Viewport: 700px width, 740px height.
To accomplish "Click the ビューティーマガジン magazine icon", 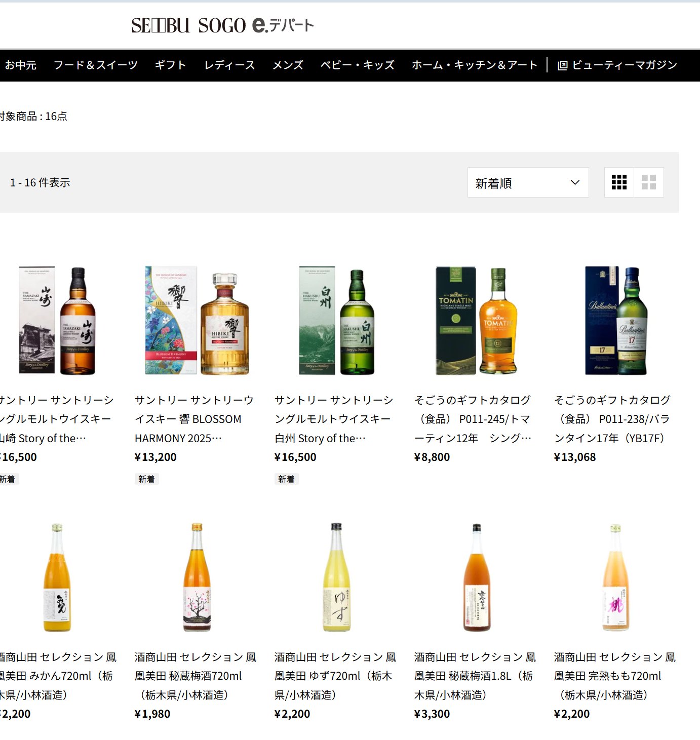I will point(562,65).
